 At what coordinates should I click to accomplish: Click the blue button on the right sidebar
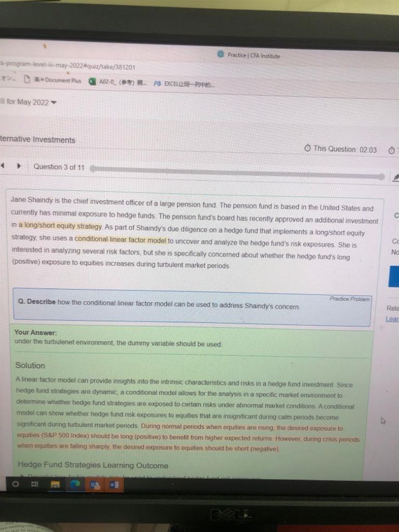coord(394,276)
